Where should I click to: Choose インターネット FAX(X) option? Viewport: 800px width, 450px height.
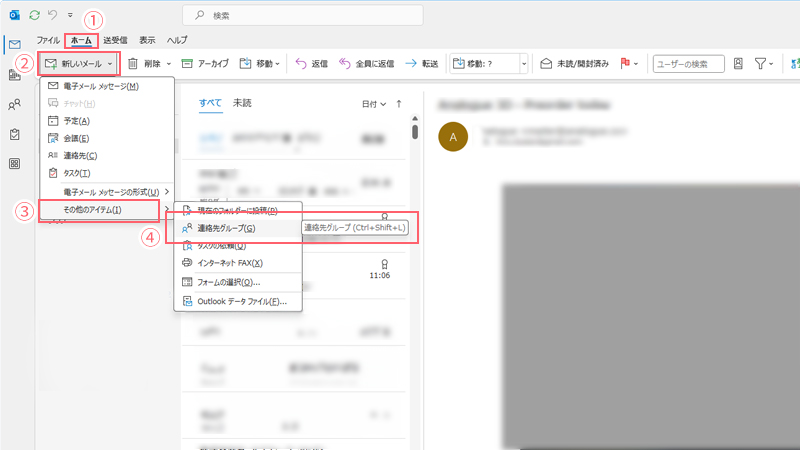click(238, 263)
